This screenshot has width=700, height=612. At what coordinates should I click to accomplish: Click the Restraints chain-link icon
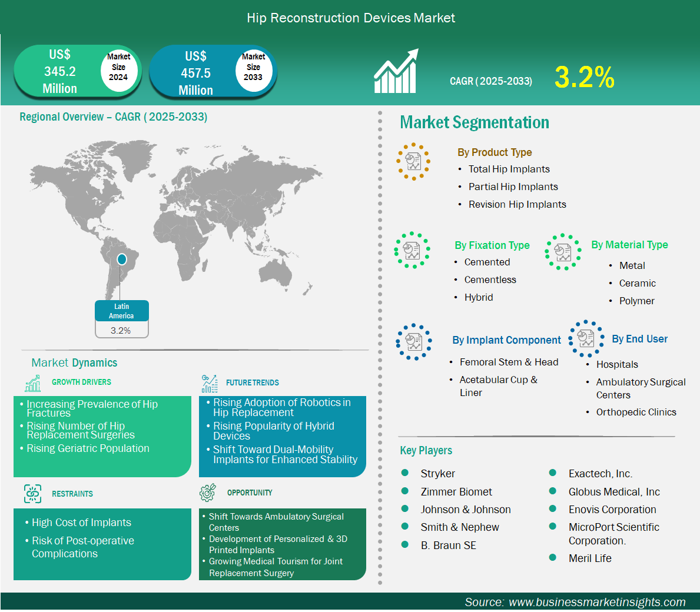point(33,494)
